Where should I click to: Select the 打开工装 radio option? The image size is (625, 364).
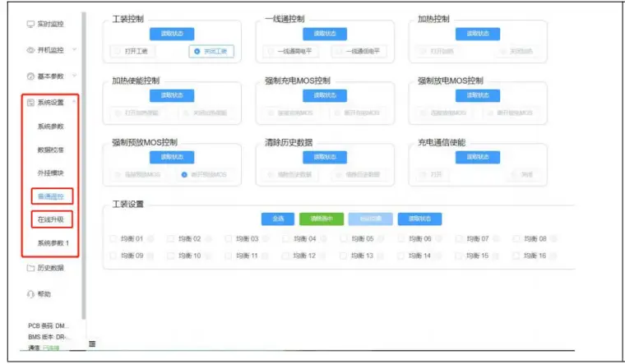[x=132, y=52]
